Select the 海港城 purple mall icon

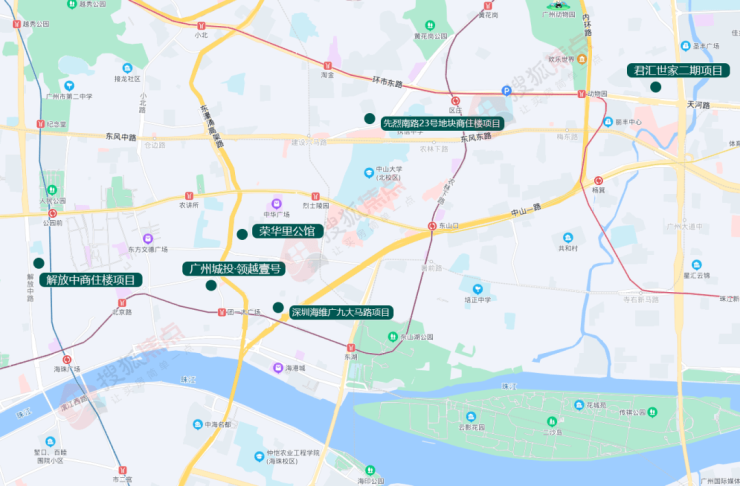[278, 368]
